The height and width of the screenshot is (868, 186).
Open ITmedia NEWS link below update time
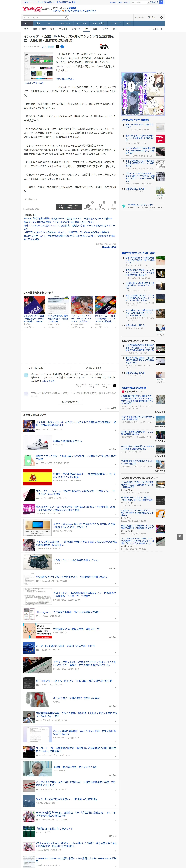pos(109,247)
